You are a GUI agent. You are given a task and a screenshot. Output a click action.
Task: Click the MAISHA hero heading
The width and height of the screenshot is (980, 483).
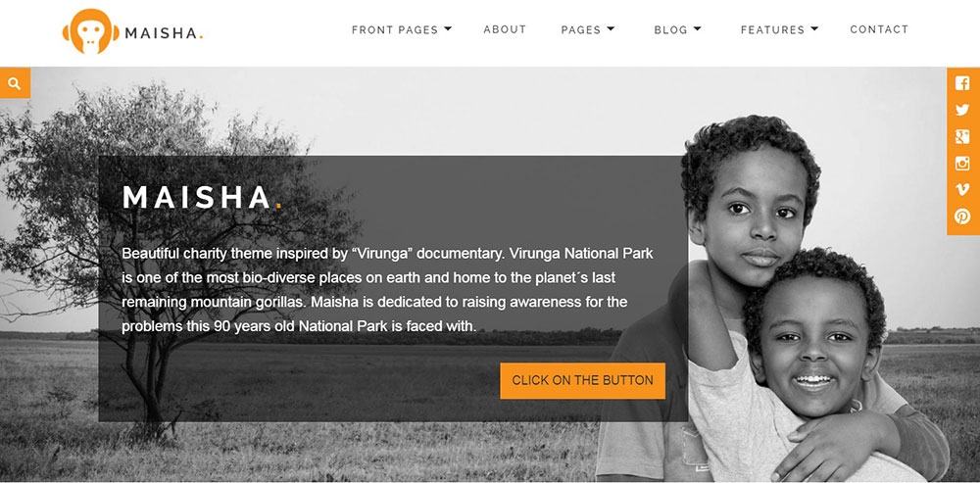[202, 198]
